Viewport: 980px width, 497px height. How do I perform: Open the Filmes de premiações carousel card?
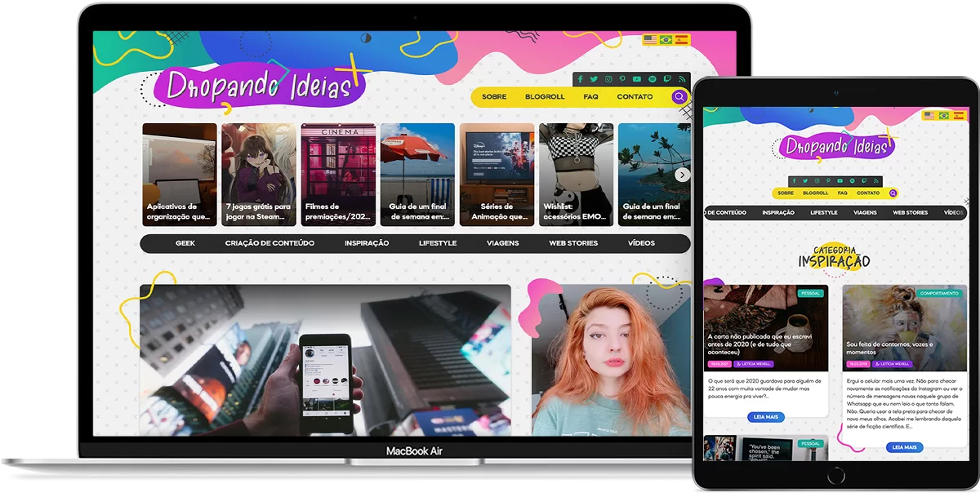click(x=338, y=175)
